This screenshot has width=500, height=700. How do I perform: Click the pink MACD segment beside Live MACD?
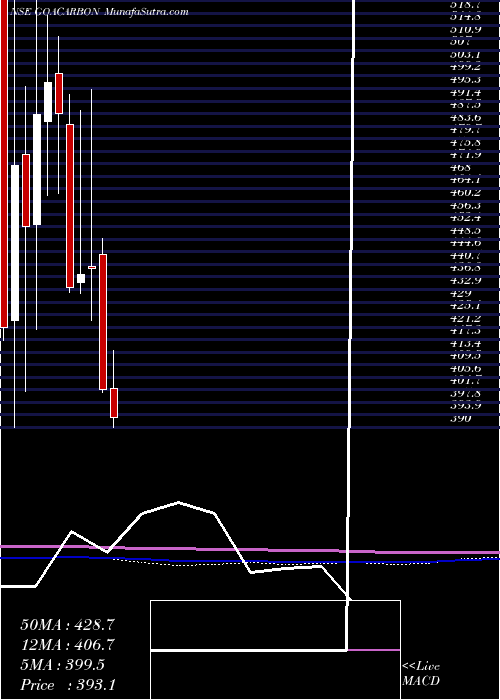374,650
